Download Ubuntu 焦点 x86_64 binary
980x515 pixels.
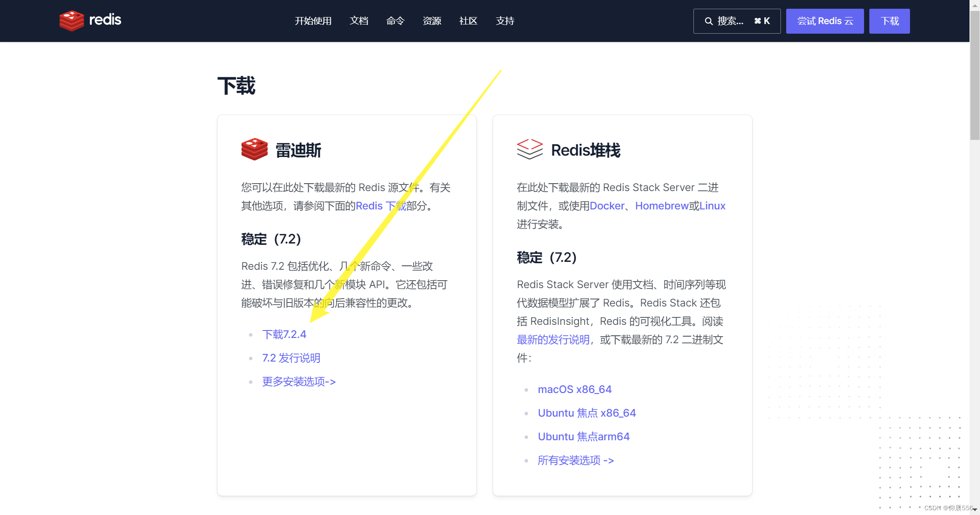(587, 413)
